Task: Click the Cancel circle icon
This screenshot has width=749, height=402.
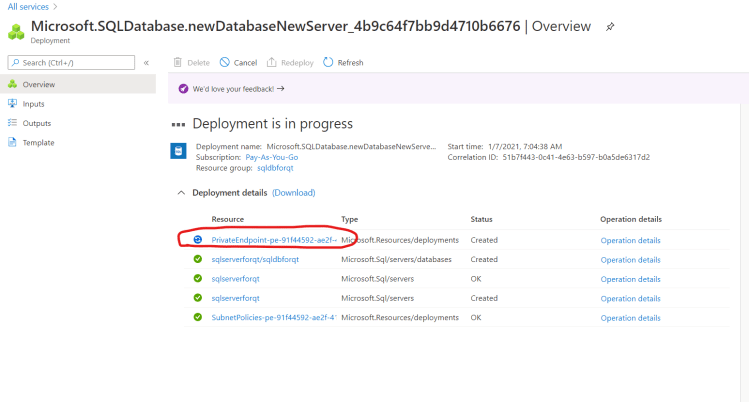Action: 225,62
